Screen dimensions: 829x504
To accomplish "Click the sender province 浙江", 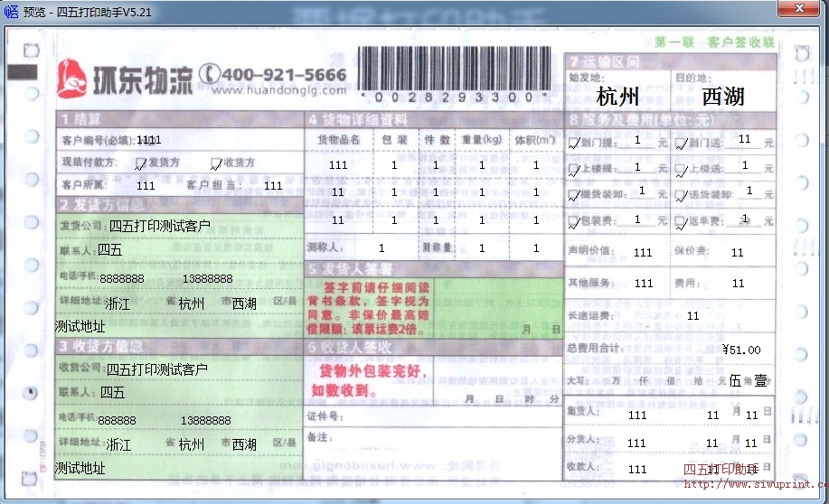I will coord(118,303).
